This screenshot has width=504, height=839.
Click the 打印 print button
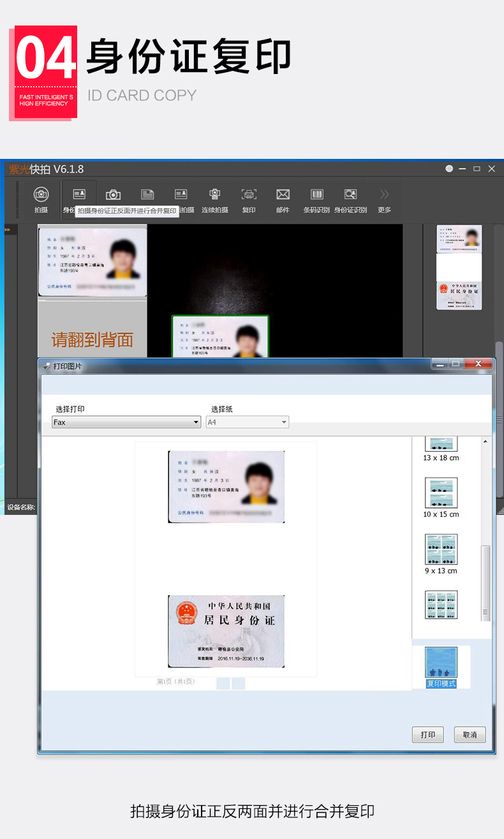click(x=427, y=734)
